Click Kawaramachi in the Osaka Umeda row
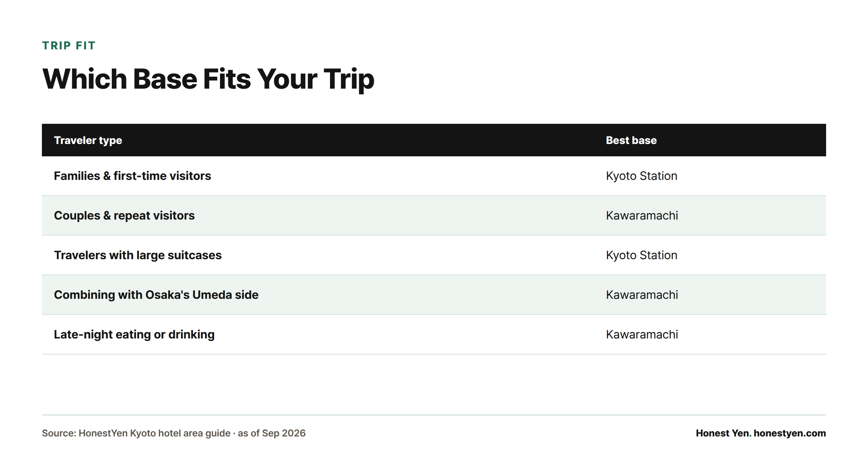Viewport: 868px width, 469px height. tap(642, 295)
